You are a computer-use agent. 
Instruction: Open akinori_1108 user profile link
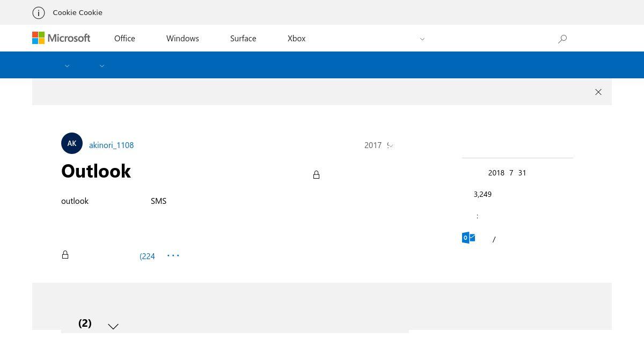pos(111,145)
